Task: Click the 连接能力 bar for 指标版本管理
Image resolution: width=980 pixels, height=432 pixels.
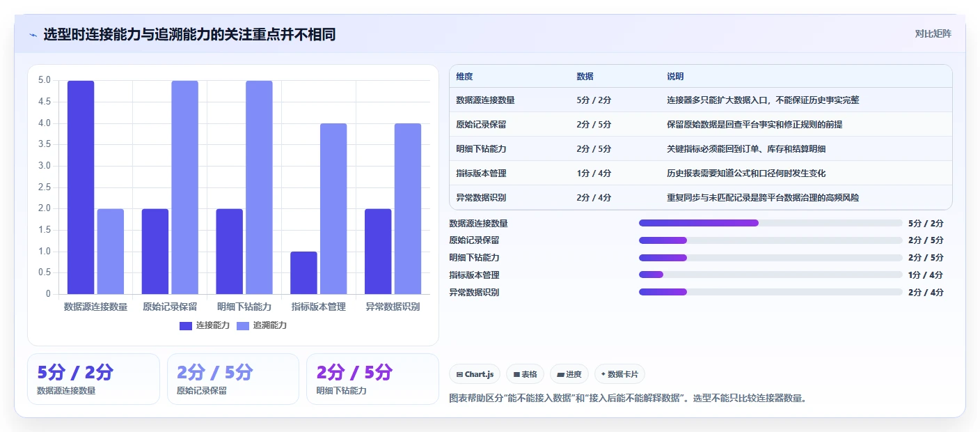Action: 303,273
